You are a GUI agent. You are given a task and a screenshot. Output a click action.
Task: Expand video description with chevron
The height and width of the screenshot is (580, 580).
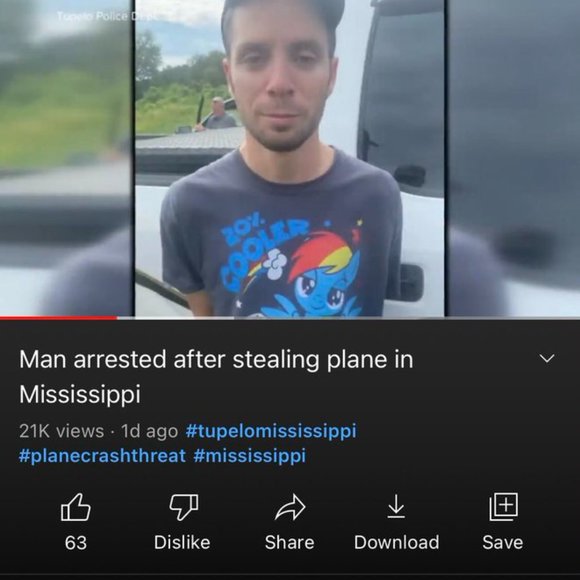(547, 358)
